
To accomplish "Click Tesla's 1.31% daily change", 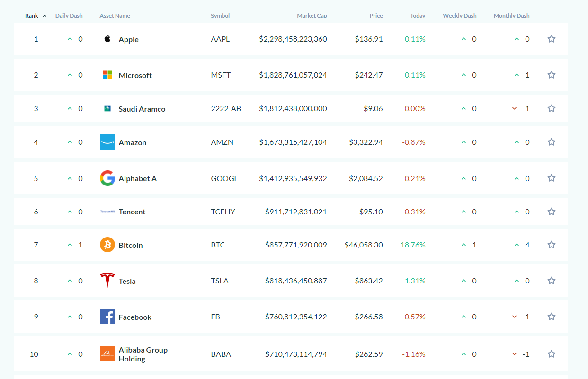I will (x=415, y=281).
